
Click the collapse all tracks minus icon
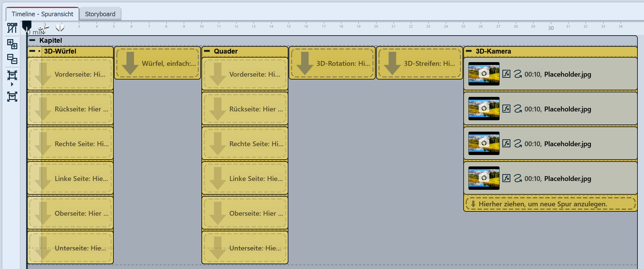pyautogui.click(x=12, y=59)
